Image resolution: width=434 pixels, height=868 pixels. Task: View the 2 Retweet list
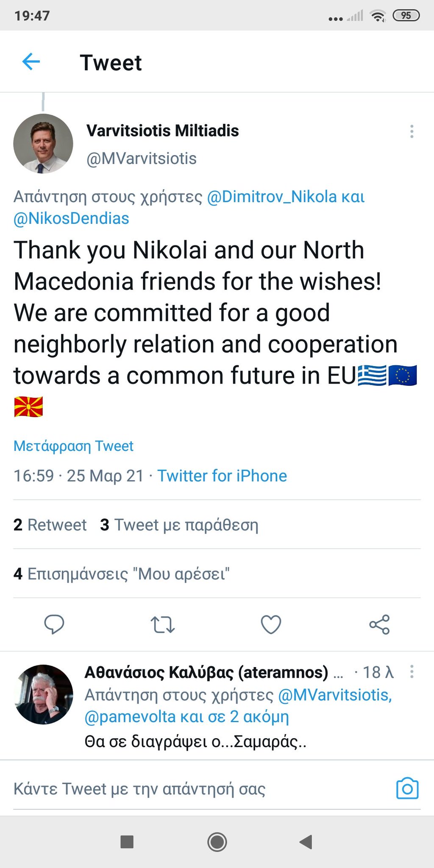[x=50, y=525]
